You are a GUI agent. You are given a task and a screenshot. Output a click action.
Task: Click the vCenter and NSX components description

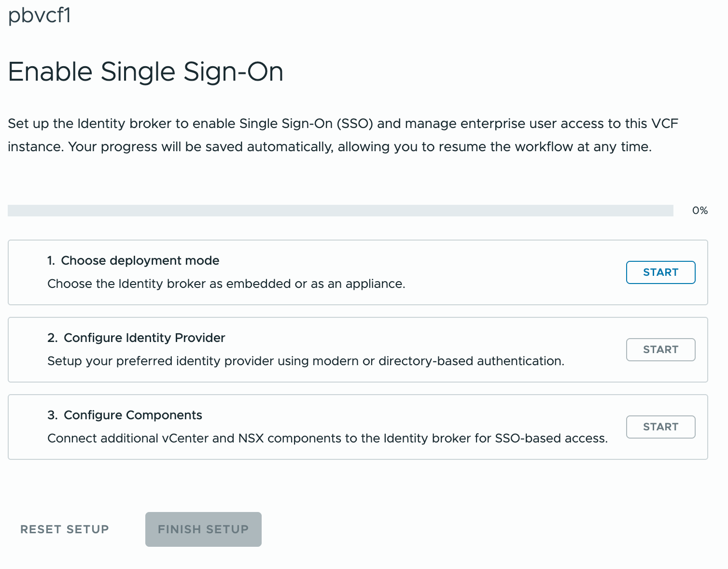pos(327,439)
